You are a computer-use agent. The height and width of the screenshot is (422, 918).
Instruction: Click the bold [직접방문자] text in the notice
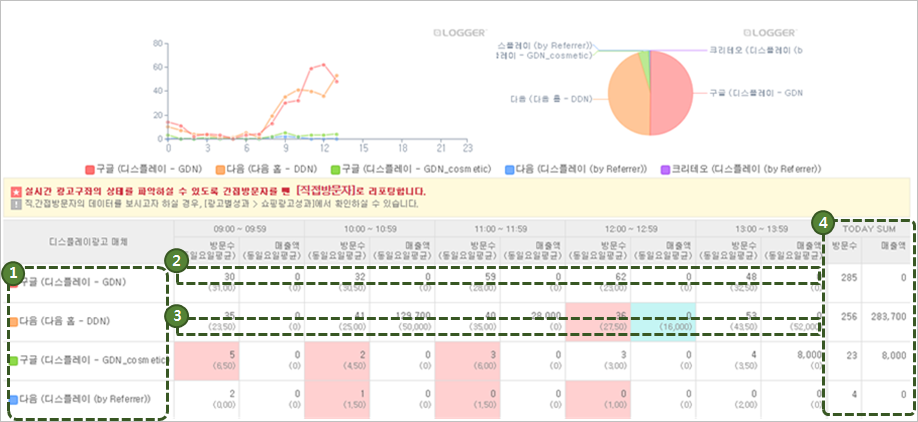328,191
